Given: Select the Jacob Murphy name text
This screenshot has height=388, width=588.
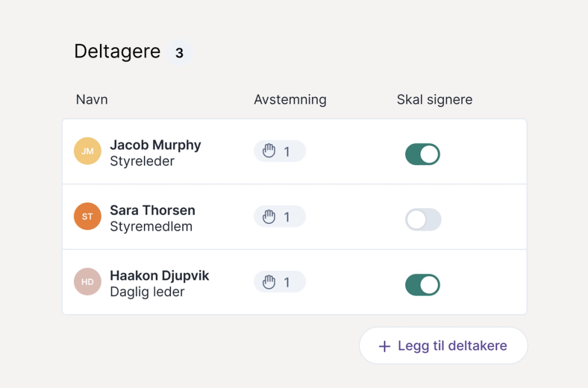Looking at the screenshot, I should [x=155, y=145].
